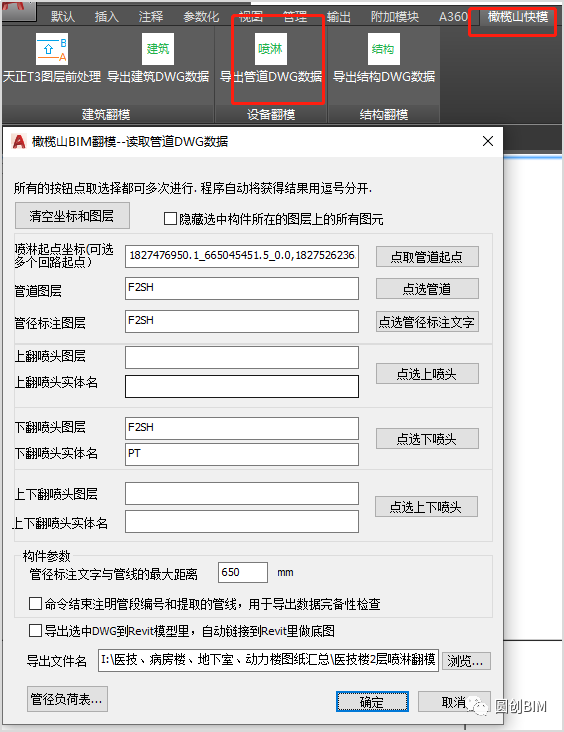Viewport: 564px width, 732px height.
Task: Open the 管径负荷表... button
Action: click(x=67, y=699)
